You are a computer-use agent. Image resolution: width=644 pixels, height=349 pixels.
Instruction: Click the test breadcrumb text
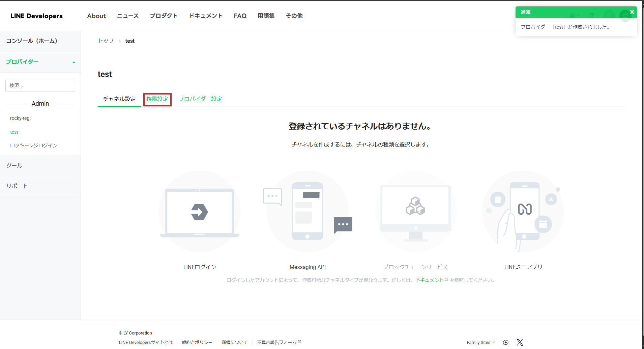click(x=130, y=41)
